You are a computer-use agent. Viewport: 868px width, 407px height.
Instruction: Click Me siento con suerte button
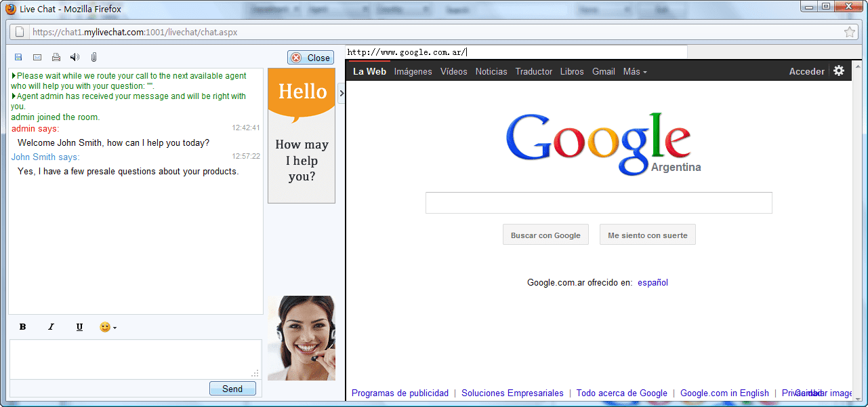[x=648, y=235]
